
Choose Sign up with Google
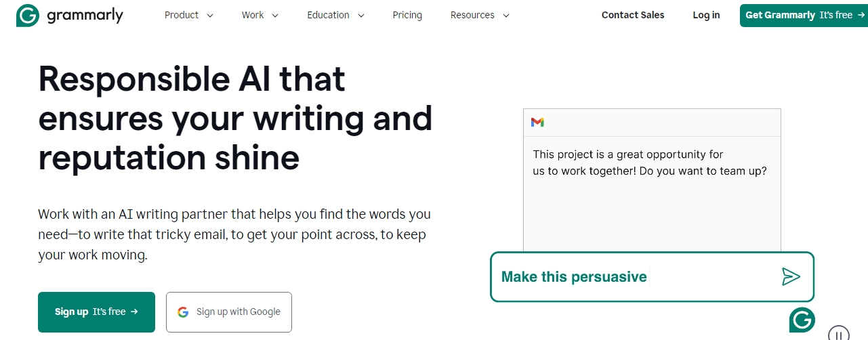pyautogui.click(x=229, y=312)
